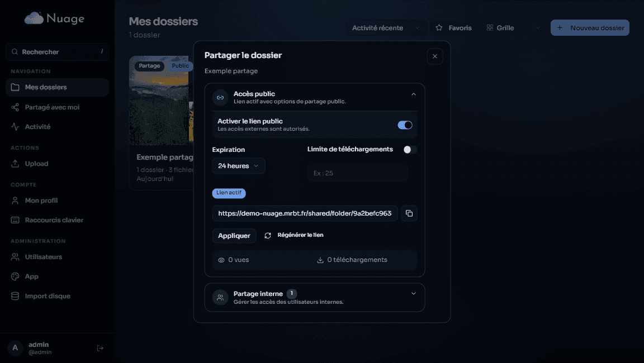The width and height of the screenshot is (644, 363).
Task: Copy the public share link
Action: [x=409, y=213]
